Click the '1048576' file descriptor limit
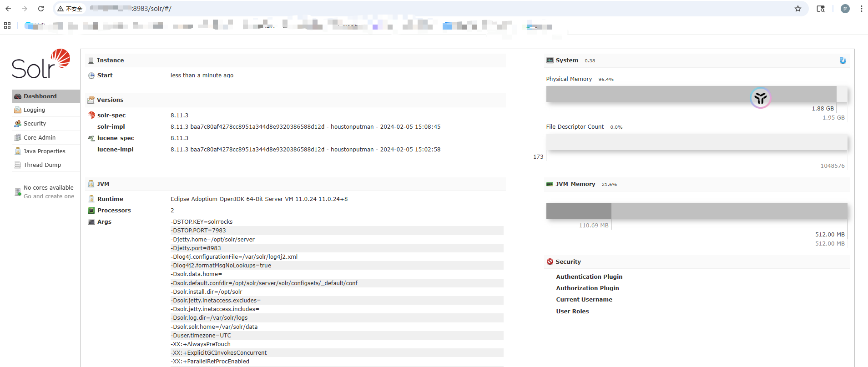Viewport: 868px width, 367px height. point(833,166)
